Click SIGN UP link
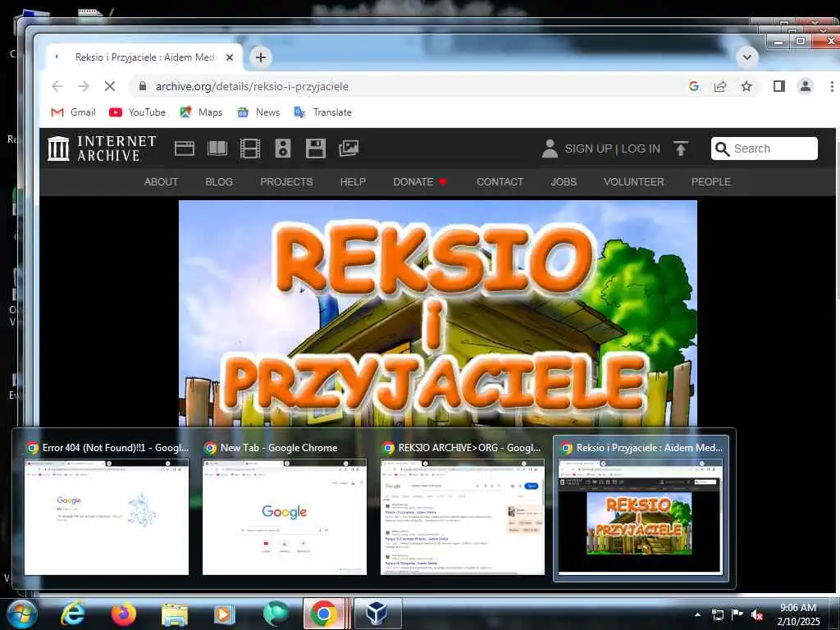 click(x=587, y=149)
